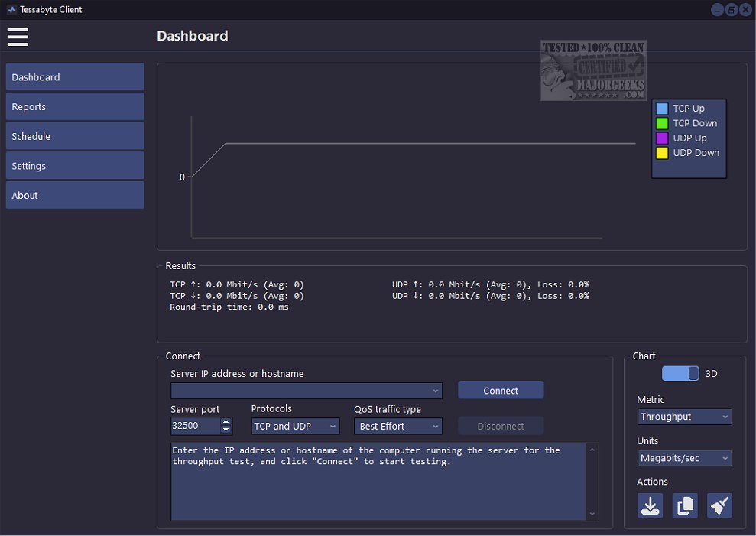Open the hamburger menu
This screenshot has width=756, height=536.
pyautogui.click(x=18, y=36)
